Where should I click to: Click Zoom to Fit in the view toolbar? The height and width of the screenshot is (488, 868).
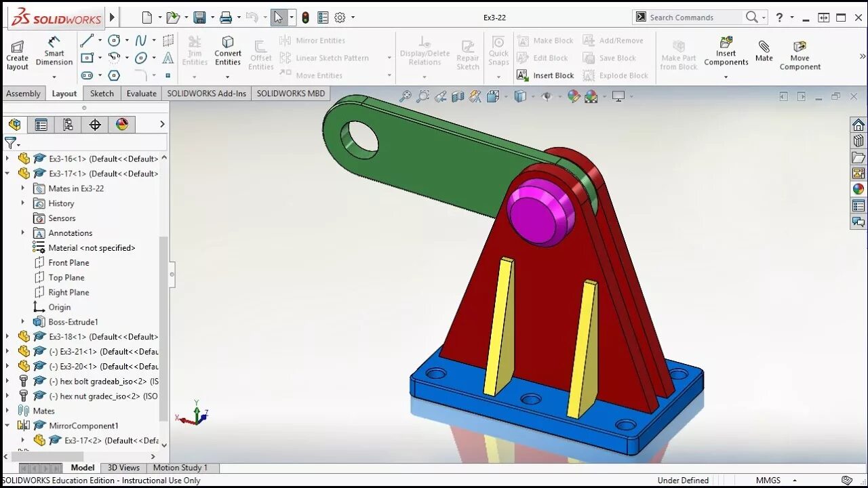coord(405,96)
